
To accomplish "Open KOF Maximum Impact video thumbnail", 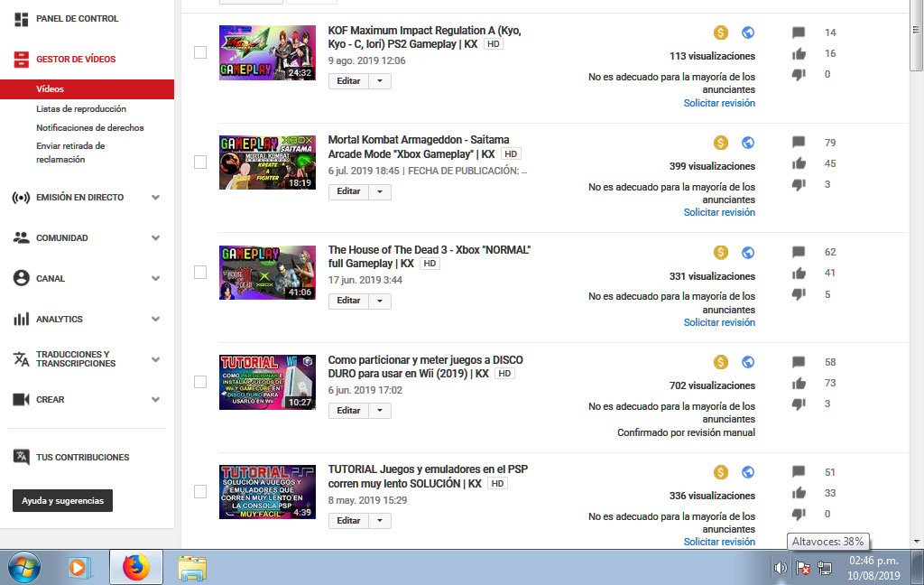I will 267,52.
